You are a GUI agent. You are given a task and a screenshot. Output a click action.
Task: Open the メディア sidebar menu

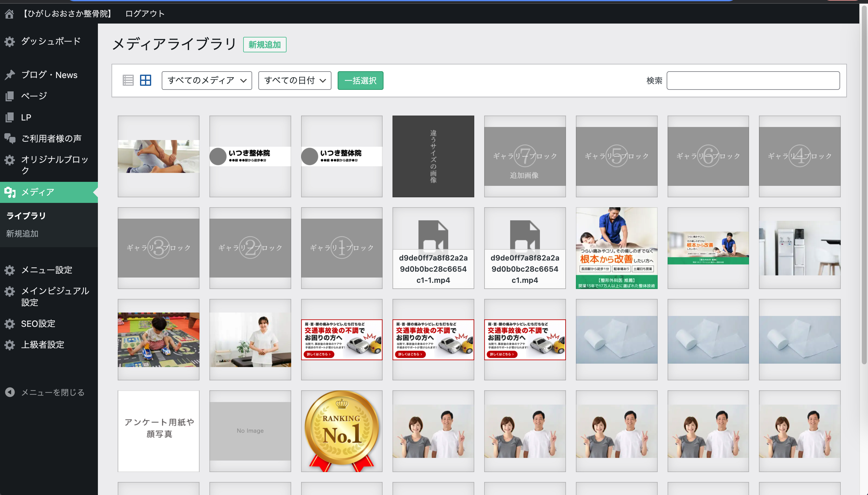pyautogui.click(x=37, y=192)
